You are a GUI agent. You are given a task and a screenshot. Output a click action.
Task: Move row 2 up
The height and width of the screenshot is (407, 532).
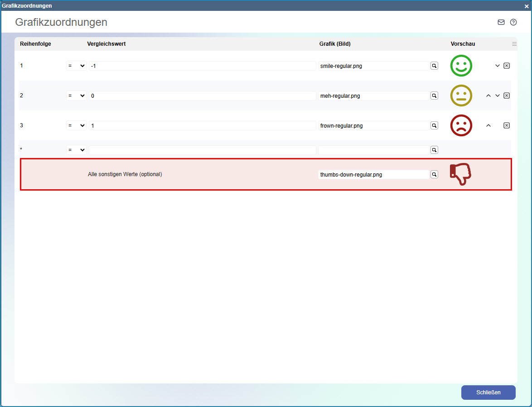(x=488, y=96)
